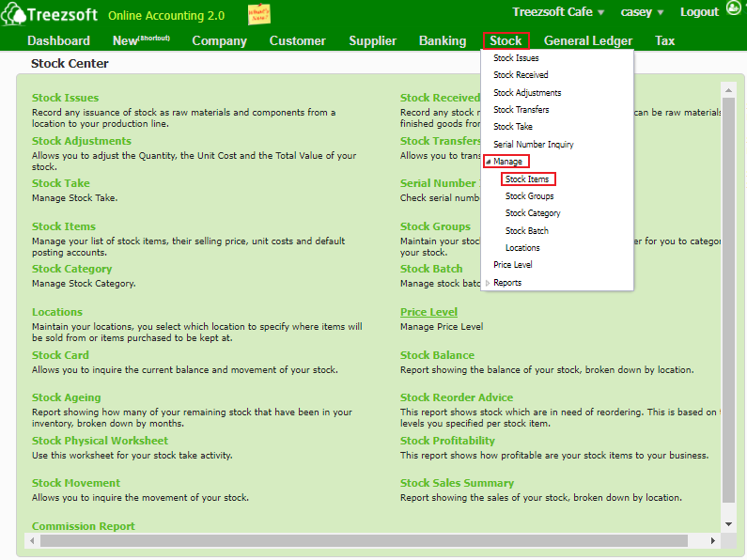The height and width of the screenshot is (560, 747).
Task: Click the horizontal scrollbar left arrow
Action: tap(31, 540)
